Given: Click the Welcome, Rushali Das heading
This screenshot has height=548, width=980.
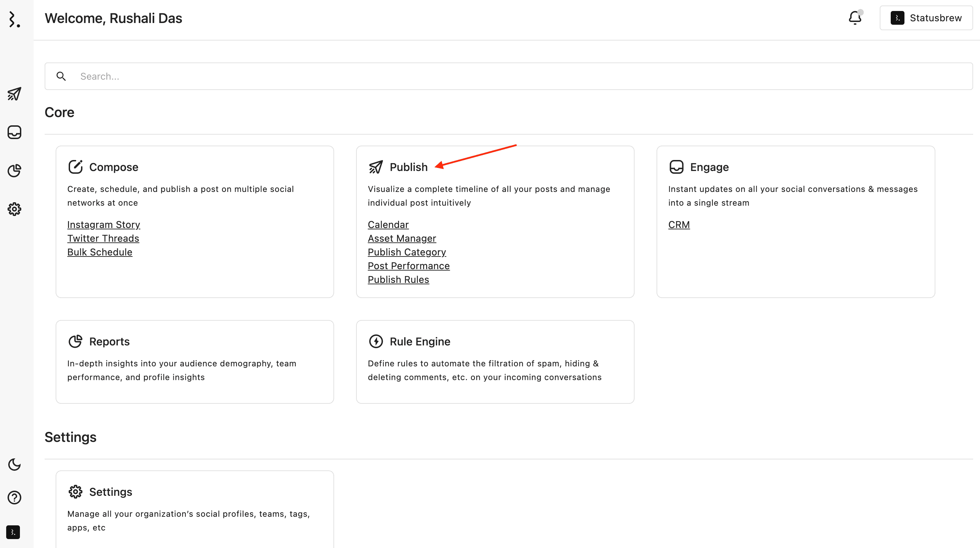Looking at the screenshot, I should tap(113, 18).
